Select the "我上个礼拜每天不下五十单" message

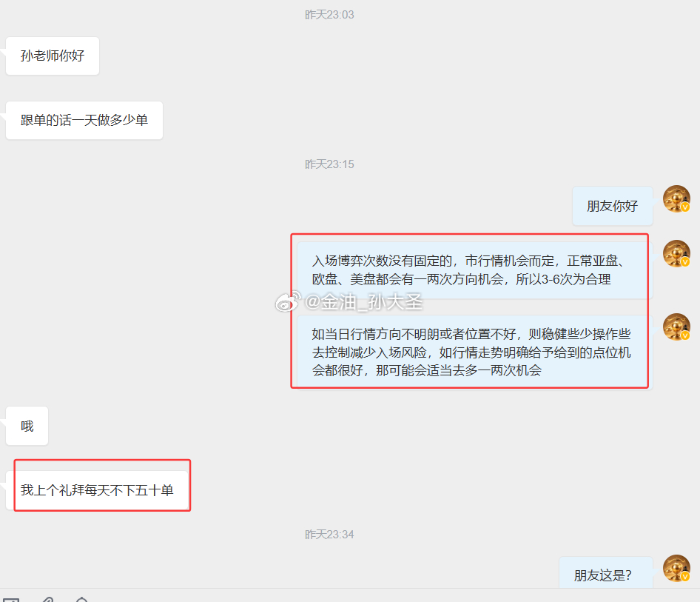pyautogui.click(x=97, y=490)
